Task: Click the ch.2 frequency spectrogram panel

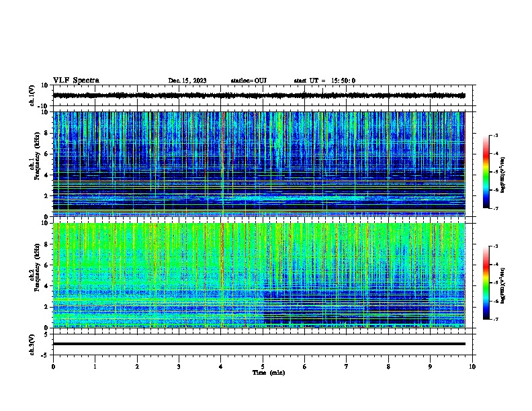Action: 259,275
